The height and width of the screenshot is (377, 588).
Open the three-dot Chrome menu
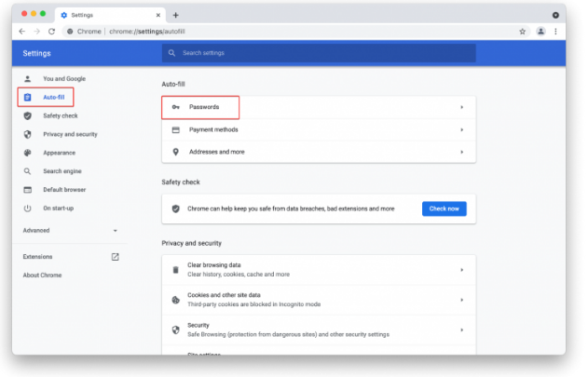(555, 32)
